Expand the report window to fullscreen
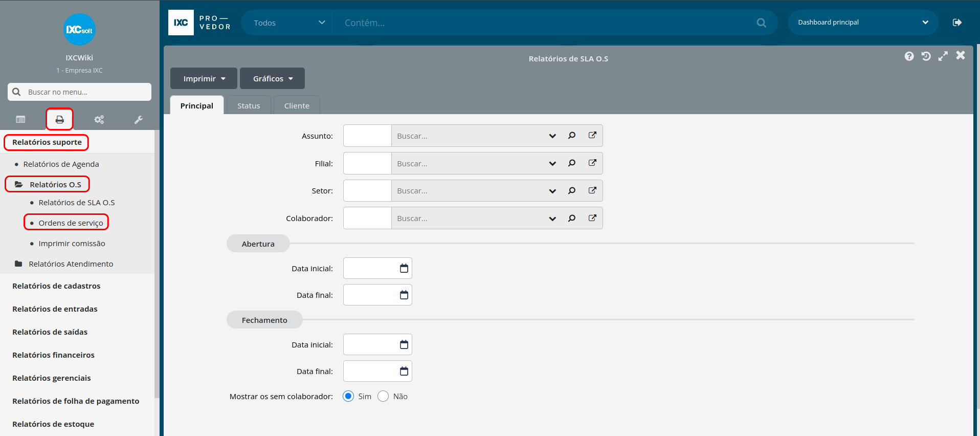 pyautogui.click(x=943, y=56)
